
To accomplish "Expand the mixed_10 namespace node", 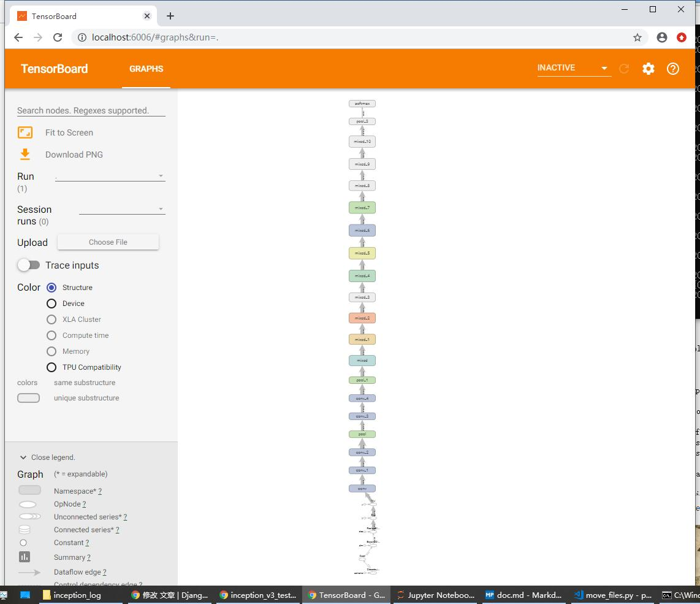I will coord(362,142).
